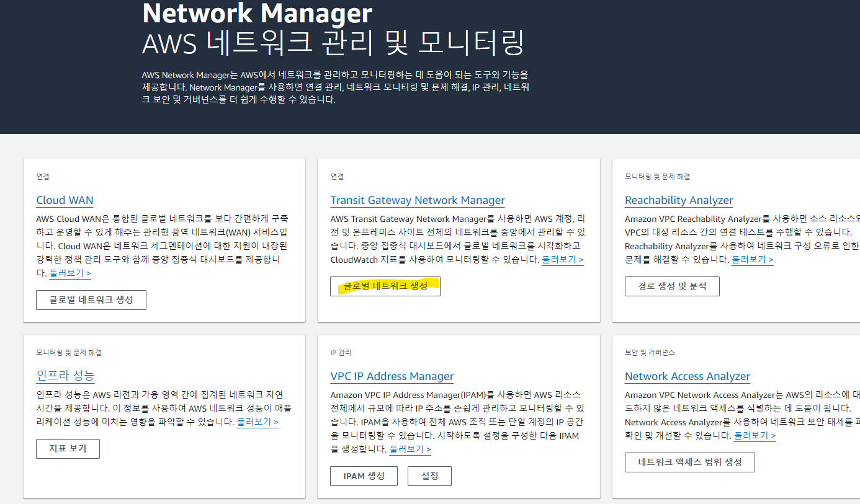860x504 pixels.
Task: Click the 지표 보기 button
Action: pyautogui.click(x=68, y=448)
